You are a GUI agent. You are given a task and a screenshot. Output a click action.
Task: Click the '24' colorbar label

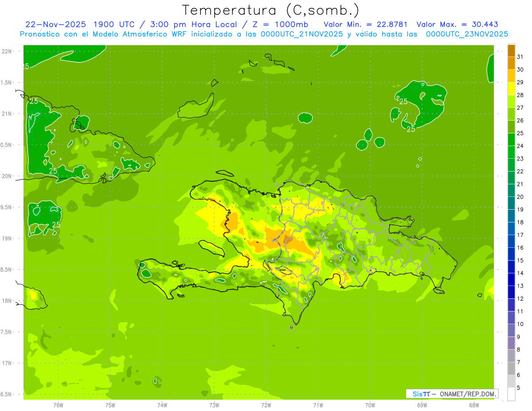[520, 146]
